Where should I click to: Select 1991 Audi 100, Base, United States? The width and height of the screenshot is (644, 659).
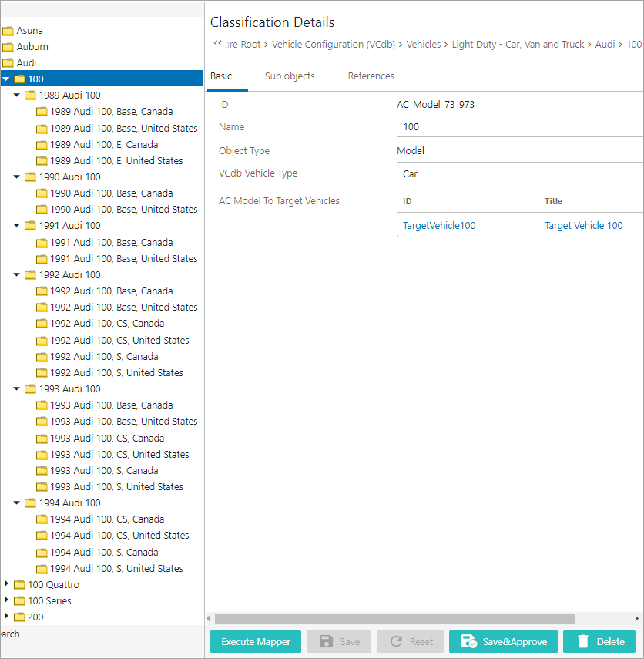point(123,259)
